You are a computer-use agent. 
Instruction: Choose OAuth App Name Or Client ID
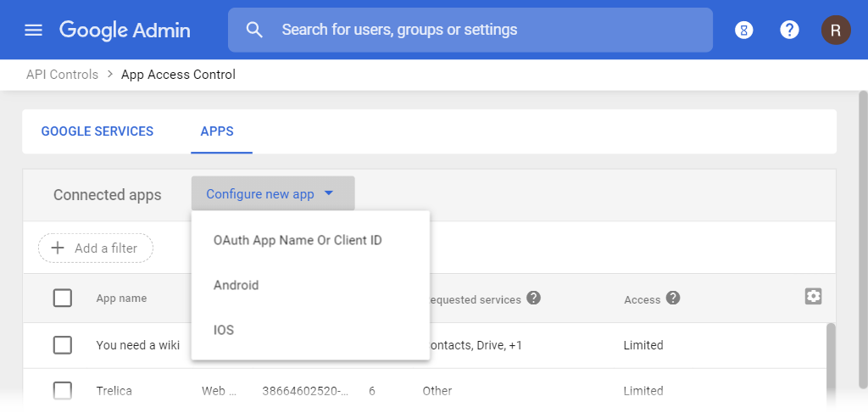(298, 240)
